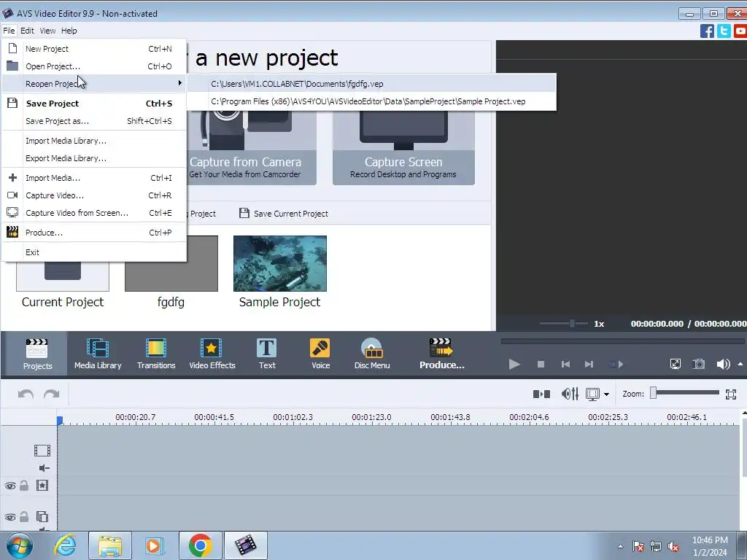Expand the Reopen Project submenu arrow

pos(179,83)
